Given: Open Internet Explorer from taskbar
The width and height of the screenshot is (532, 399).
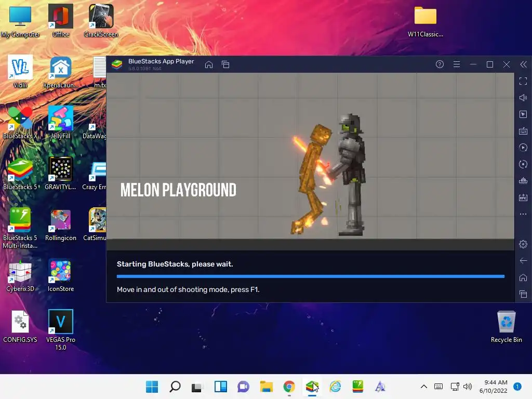Looking at the screenshot, I should point(335,387).
